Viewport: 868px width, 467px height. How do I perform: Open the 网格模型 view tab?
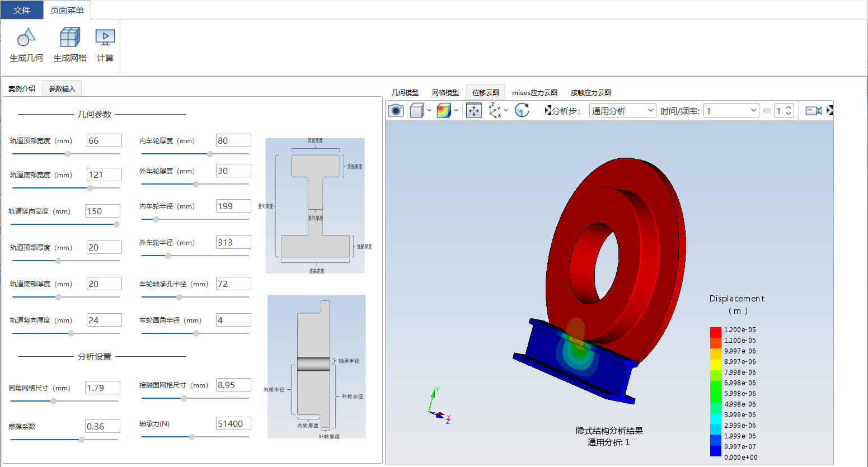445,92
